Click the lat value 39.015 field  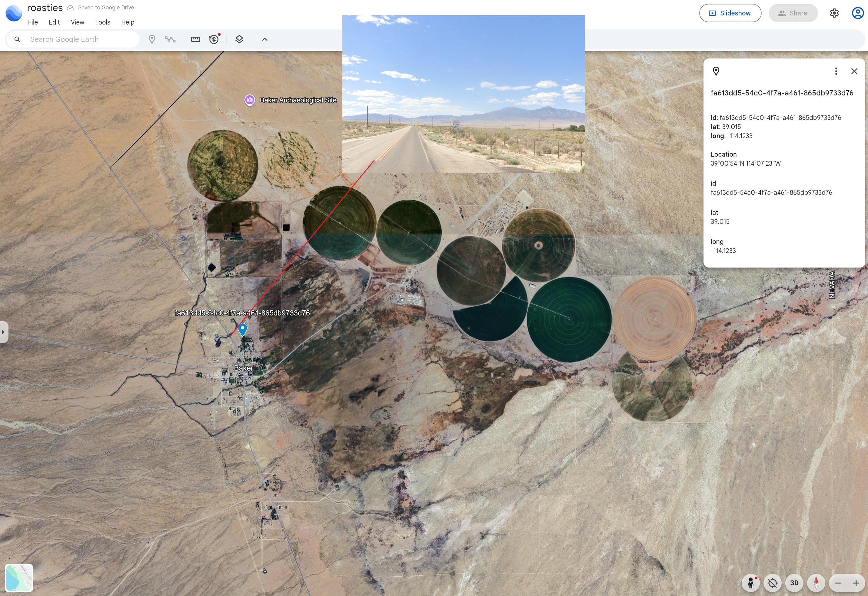coord(720,221)
